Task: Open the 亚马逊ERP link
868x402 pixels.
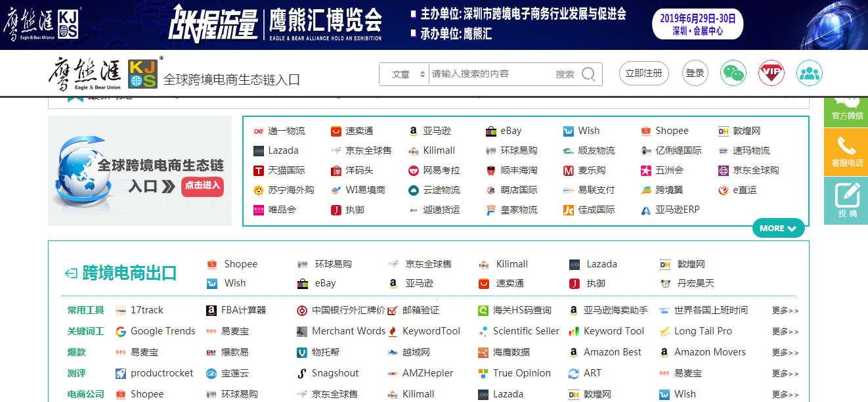Action: tap(677, 210)
